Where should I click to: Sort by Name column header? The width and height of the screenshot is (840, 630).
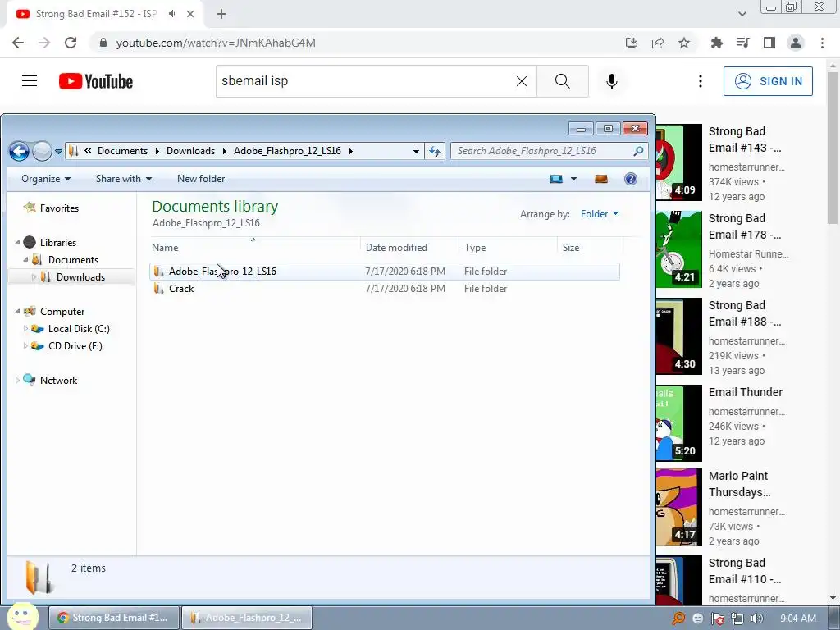[x=255, y=248]
